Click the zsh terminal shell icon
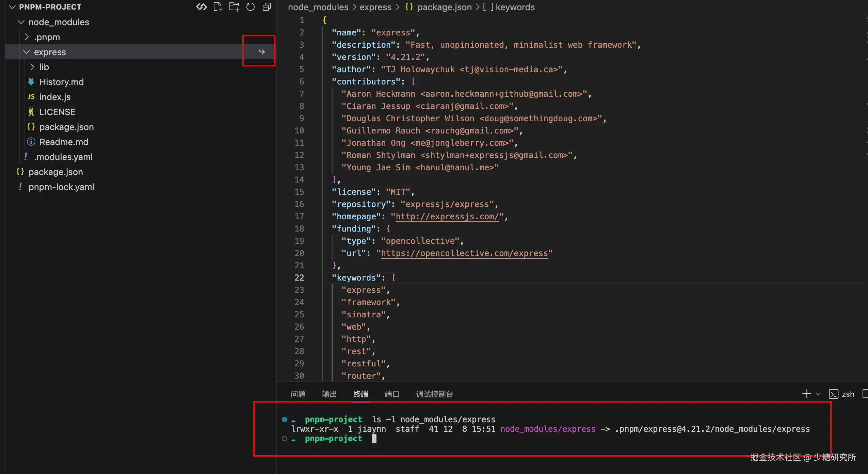868x474 pixels. click(x=833, y=394)
